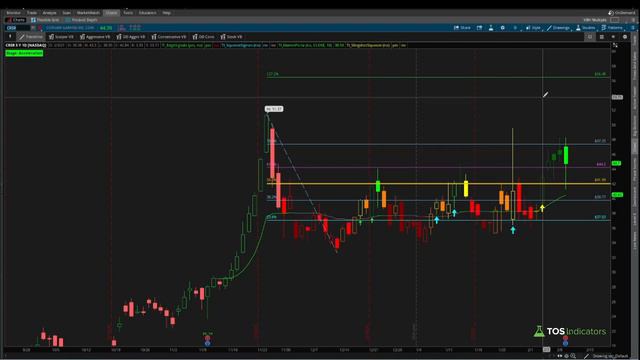This screenshot has height=360, width=640.
Task: Click the zoom magnifier icon at bottom
Action: tap(573, 356)
